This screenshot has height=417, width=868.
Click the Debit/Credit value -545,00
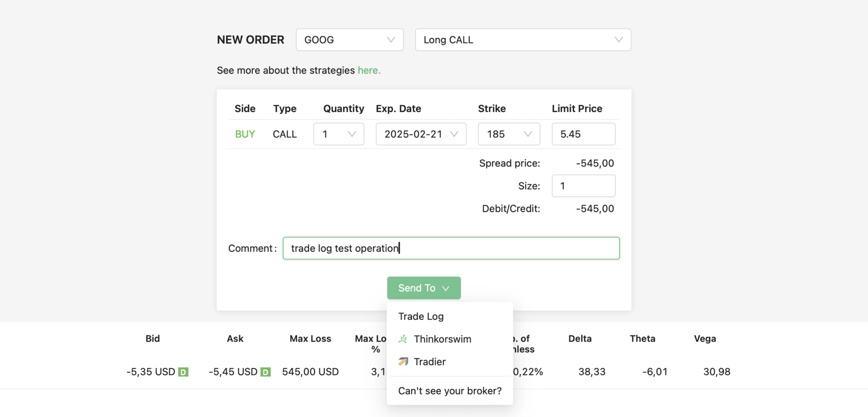click(x=595, y=209)
